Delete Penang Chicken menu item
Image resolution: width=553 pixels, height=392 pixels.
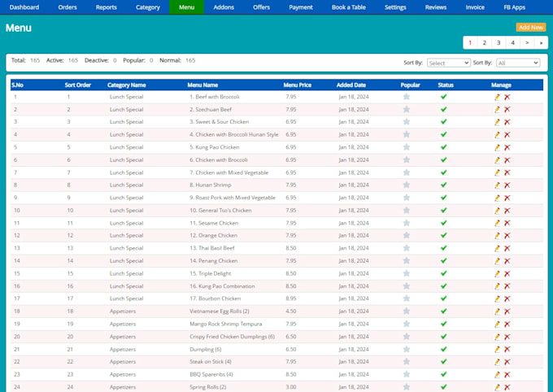(x=507, y=261)
